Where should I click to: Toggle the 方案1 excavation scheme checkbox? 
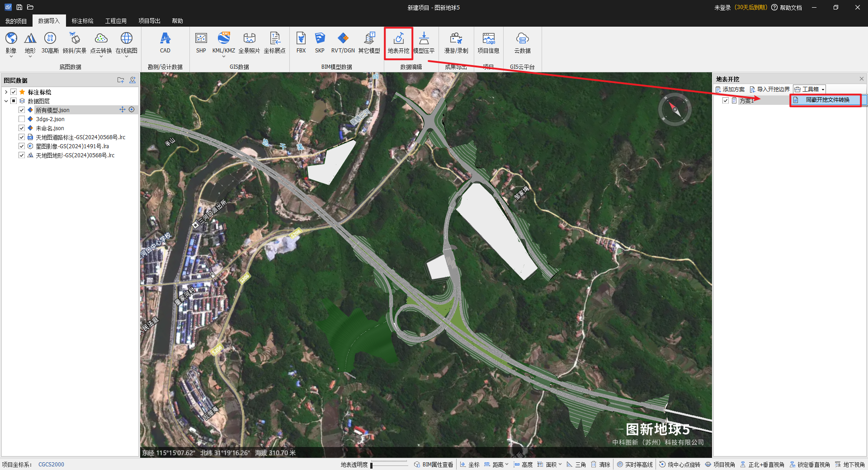(726, 100)
